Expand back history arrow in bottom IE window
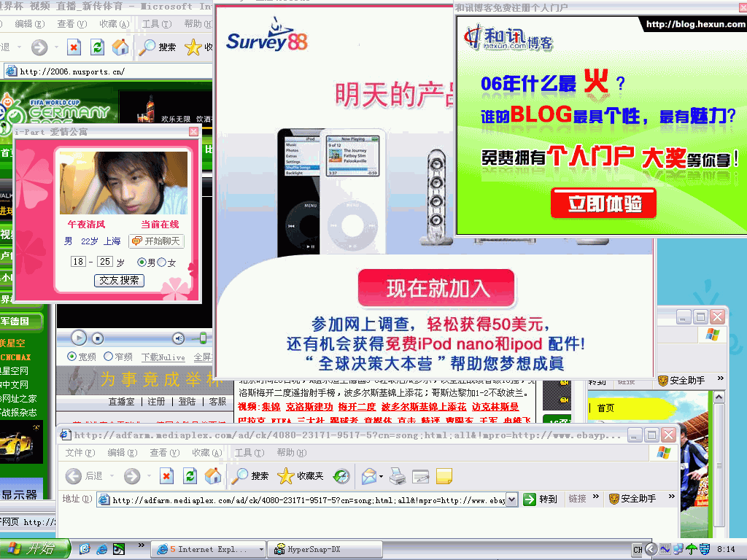The width and height of the screenshot is (747, 560). (x=112, y=475)
